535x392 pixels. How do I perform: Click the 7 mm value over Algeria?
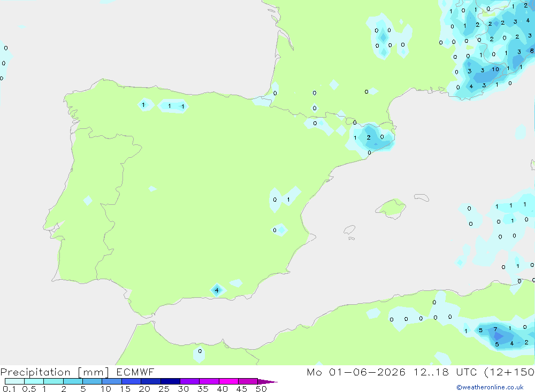[495, 329]
